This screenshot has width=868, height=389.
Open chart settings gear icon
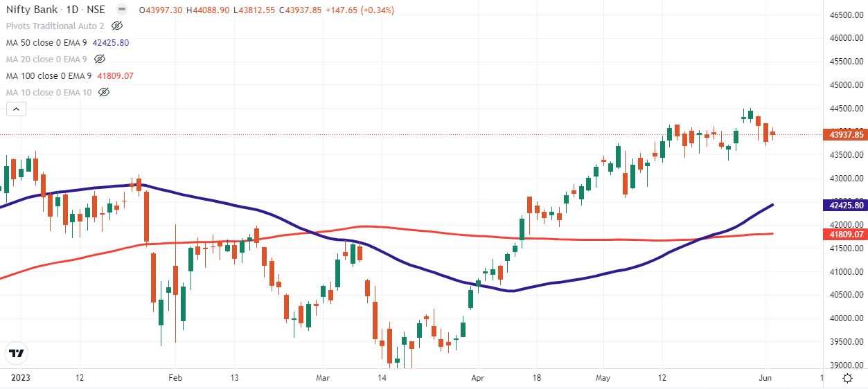(847, 378)
